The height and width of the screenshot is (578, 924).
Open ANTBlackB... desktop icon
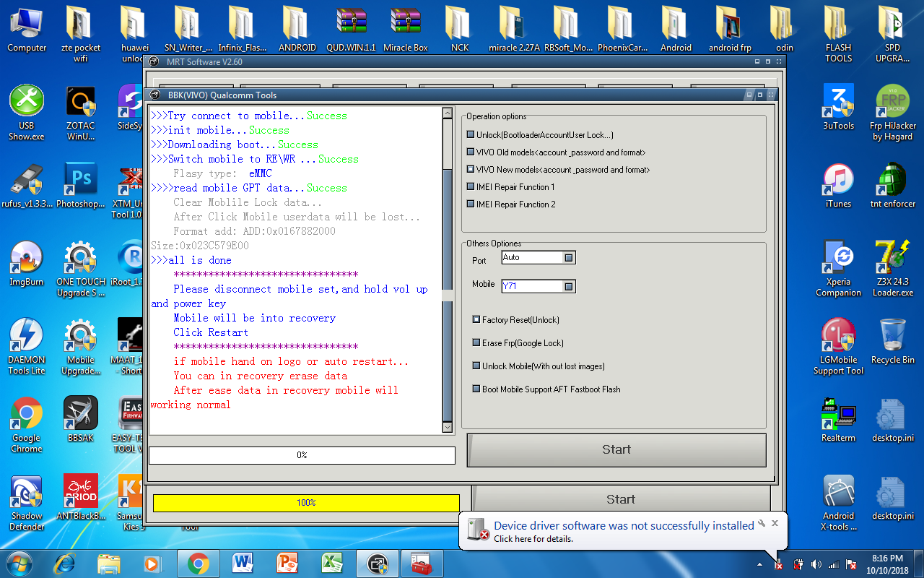(x=81, y=497)
